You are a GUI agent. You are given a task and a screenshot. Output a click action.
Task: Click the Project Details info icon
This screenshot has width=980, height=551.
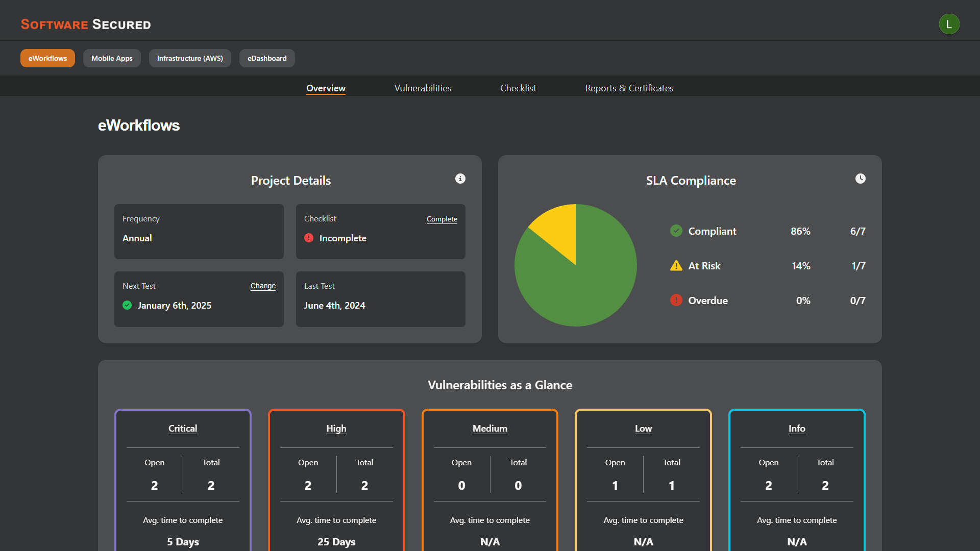click(x=460, y=179)
